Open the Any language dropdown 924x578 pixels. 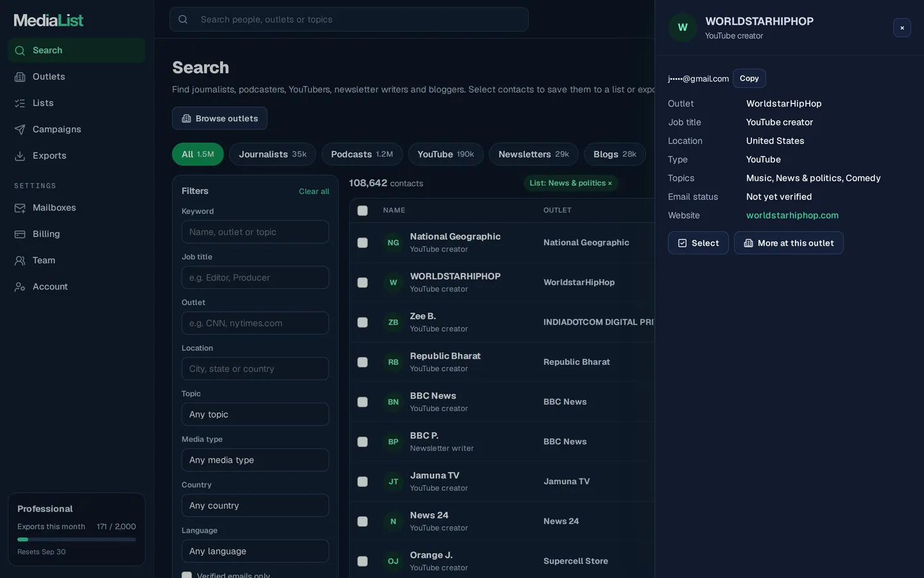tap(255, 551)
